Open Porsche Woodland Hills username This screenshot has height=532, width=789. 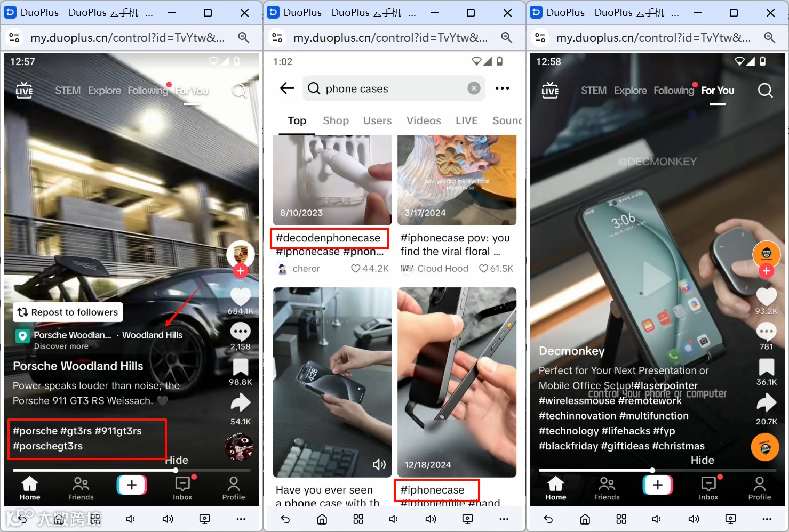coord(78,366)
